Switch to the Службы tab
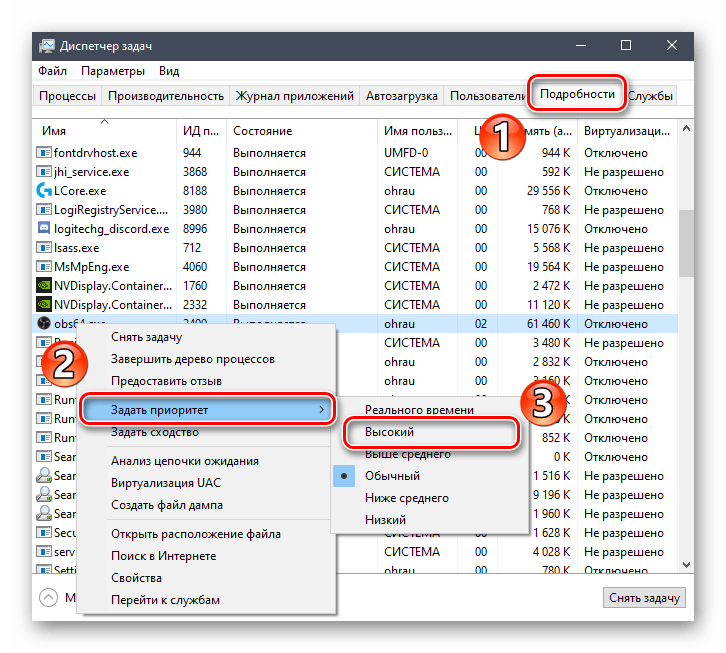 (650, 96)
